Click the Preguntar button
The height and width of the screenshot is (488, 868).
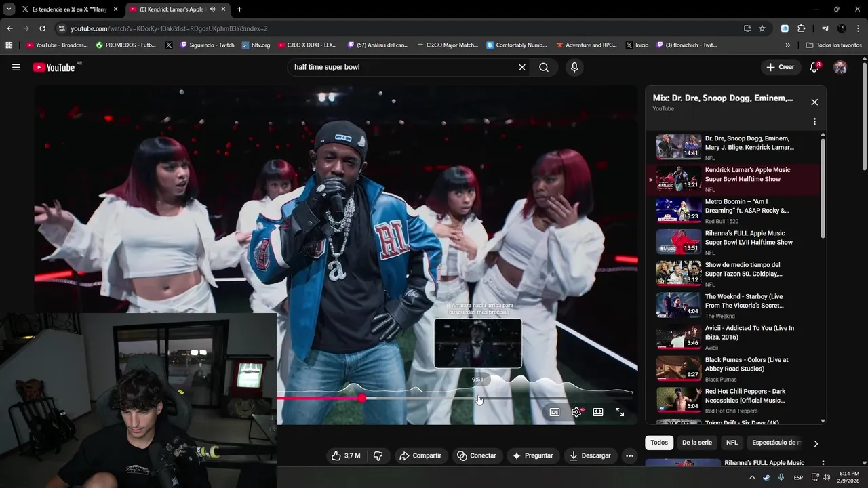533,455
